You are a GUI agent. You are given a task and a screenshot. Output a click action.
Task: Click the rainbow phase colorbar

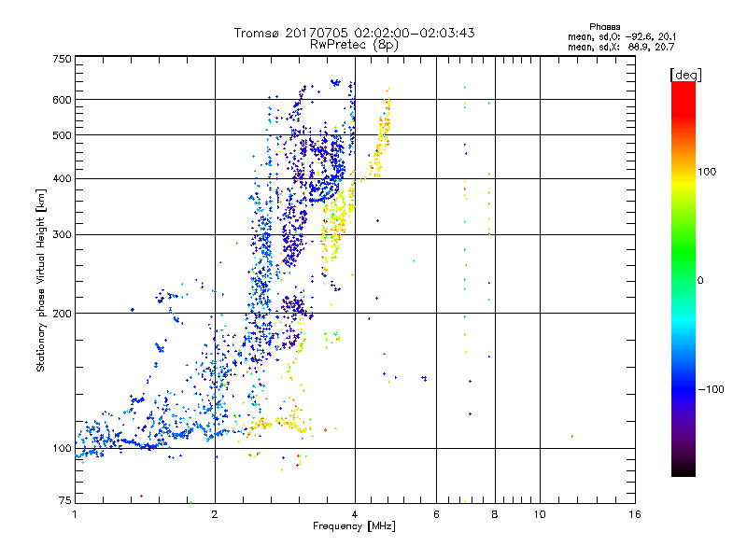click(684, 278)
